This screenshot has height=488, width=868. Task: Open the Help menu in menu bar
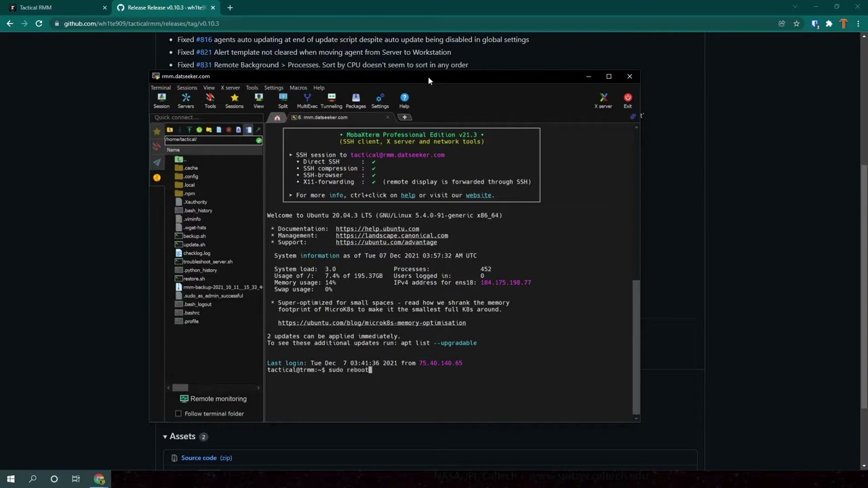(319, 87)
